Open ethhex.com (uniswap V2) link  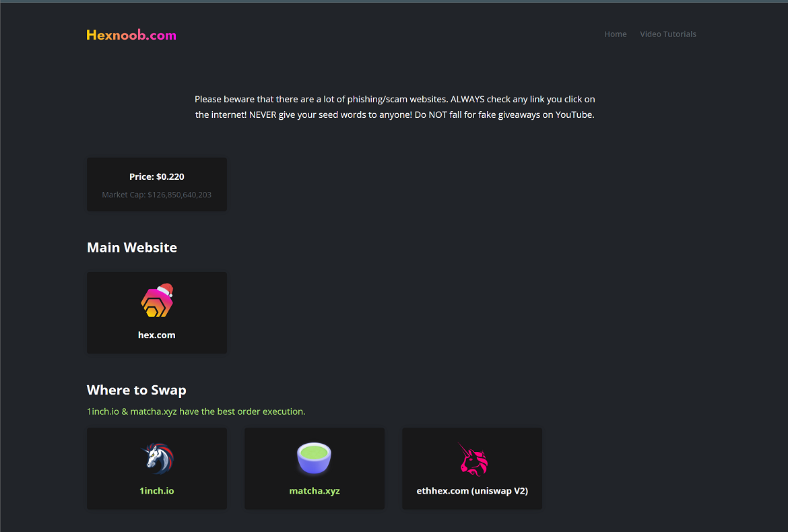pyautogui.click(x=472, y=491)
